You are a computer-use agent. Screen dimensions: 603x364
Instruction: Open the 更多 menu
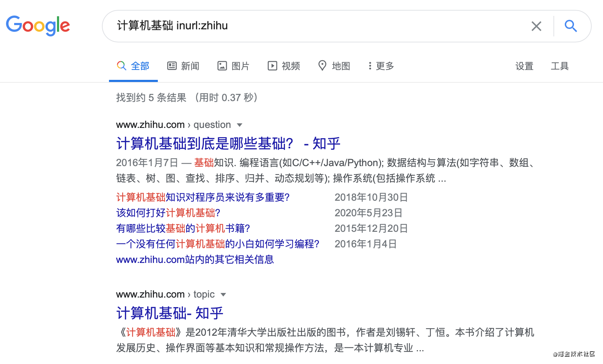tap(381, 66)
